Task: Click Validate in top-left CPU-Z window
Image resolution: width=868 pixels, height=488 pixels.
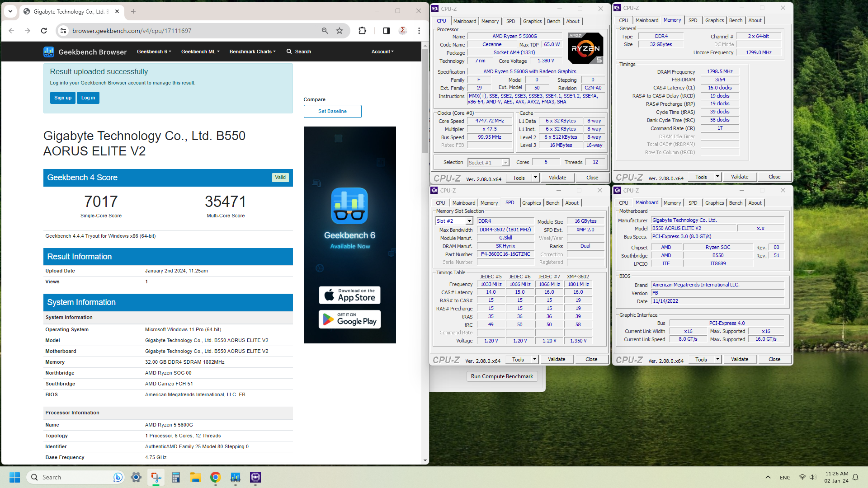Action: pyautogui.click(x=557, y=178)
